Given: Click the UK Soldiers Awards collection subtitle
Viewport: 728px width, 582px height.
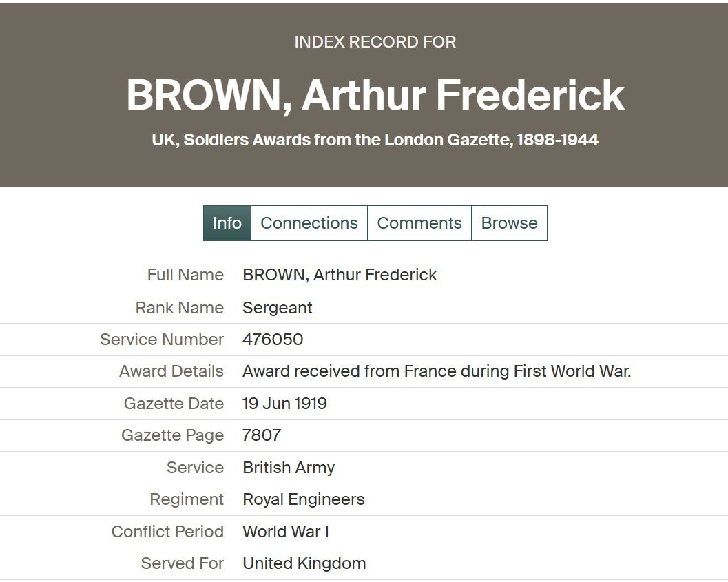Looking at the screenshot, I should click(375, 140).
